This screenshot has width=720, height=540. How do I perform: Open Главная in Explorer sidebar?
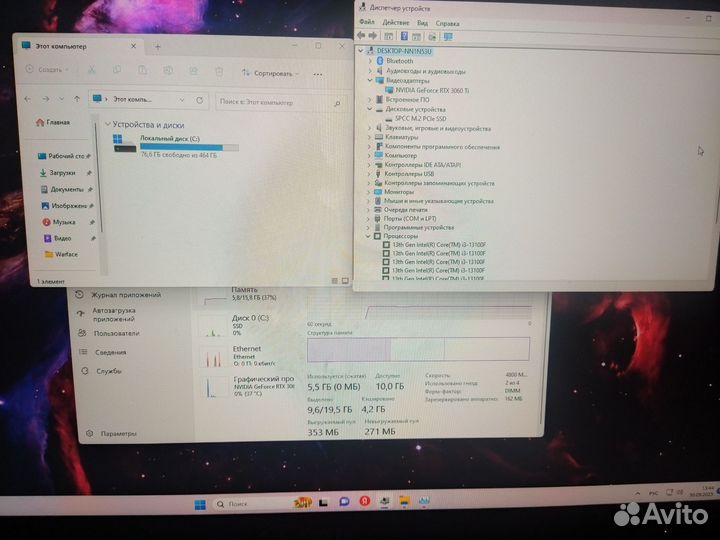point(53,123)
